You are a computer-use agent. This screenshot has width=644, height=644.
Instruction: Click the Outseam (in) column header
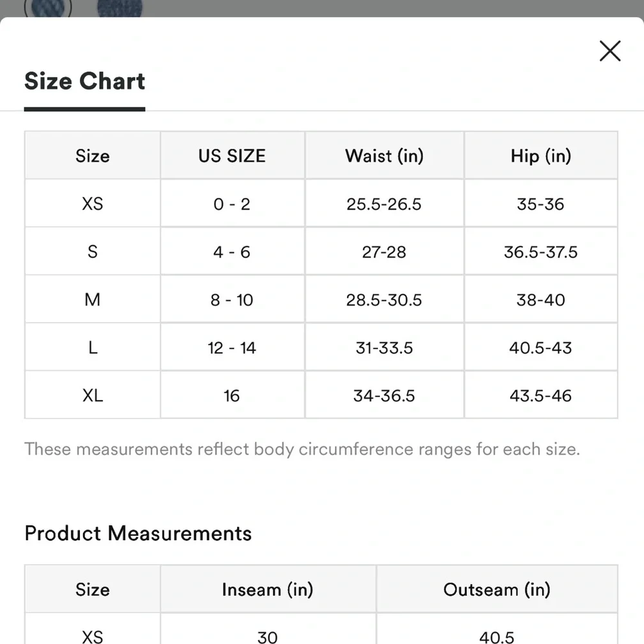coord(497,589)
